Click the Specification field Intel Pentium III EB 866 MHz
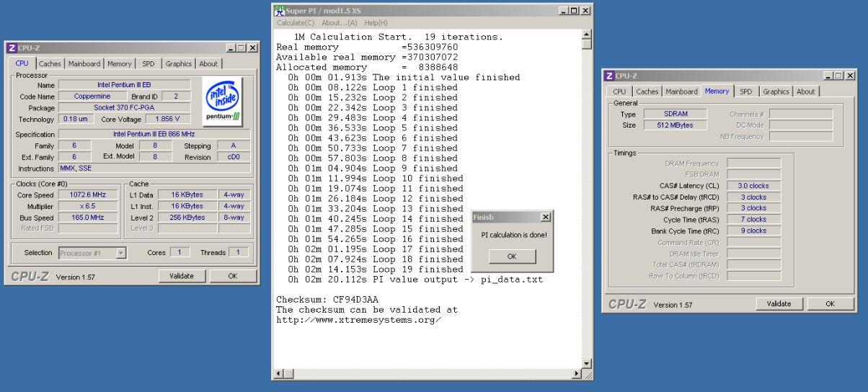 (154, 134)
